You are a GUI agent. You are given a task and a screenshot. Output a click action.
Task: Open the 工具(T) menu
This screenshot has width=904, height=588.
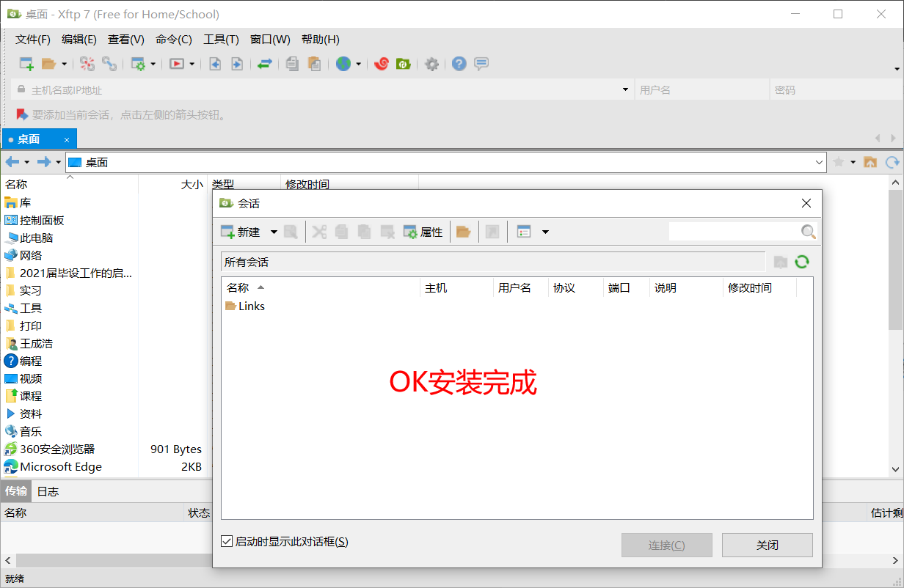221,40
